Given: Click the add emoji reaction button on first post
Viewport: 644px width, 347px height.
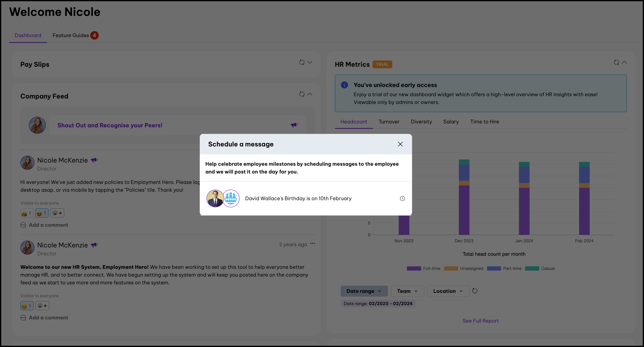Looking at the screenshot, I should click(x=57, y=213).
